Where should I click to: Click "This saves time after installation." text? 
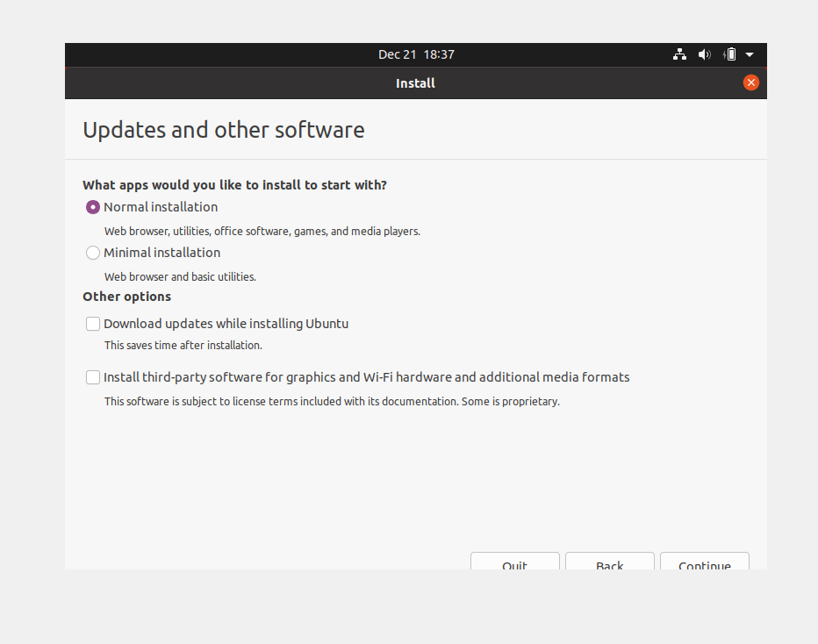[183, 345]
